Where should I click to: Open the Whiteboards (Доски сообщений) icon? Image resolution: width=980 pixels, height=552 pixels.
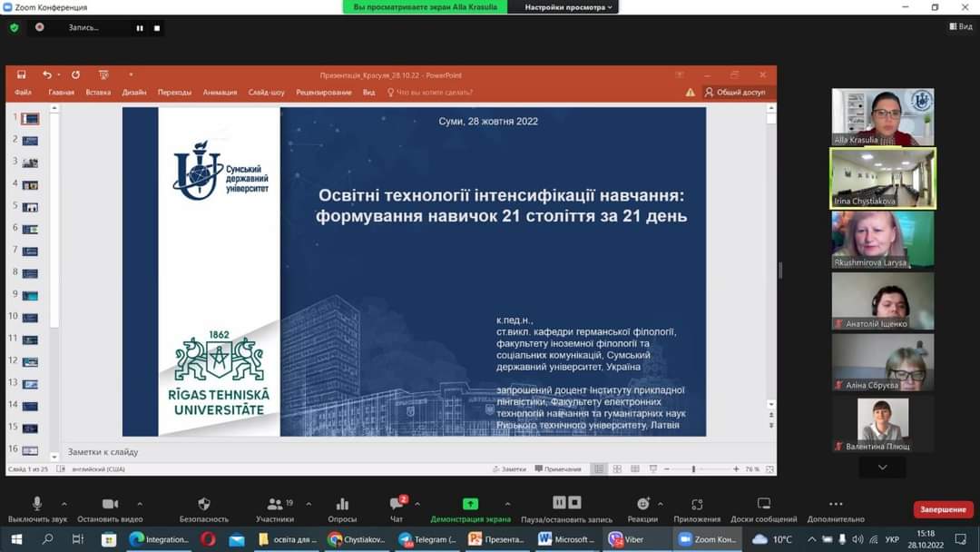(763, 505)
